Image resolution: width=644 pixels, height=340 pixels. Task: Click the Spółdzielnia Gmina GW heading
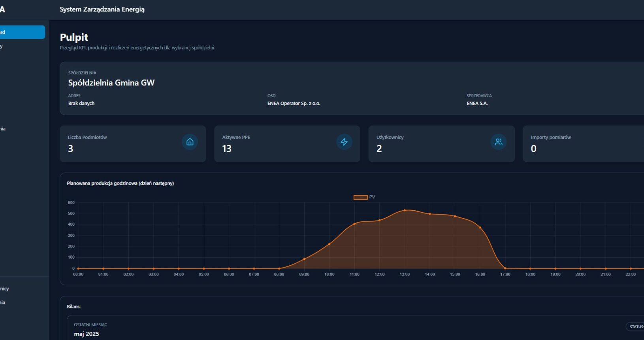click(111, 83)
